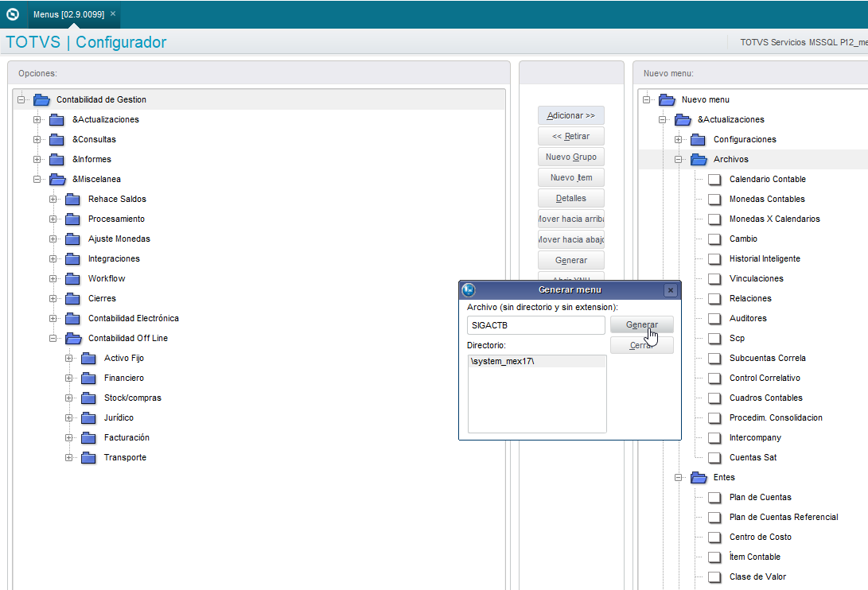Select the Cuentas Sat tree item
The image size is (868, 590).
tap(753, 458)
